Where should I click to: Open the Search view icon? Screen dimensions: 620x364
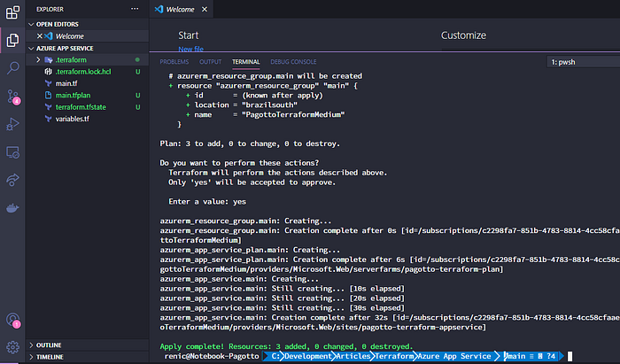pyautogui.click(x=12, y=67)
